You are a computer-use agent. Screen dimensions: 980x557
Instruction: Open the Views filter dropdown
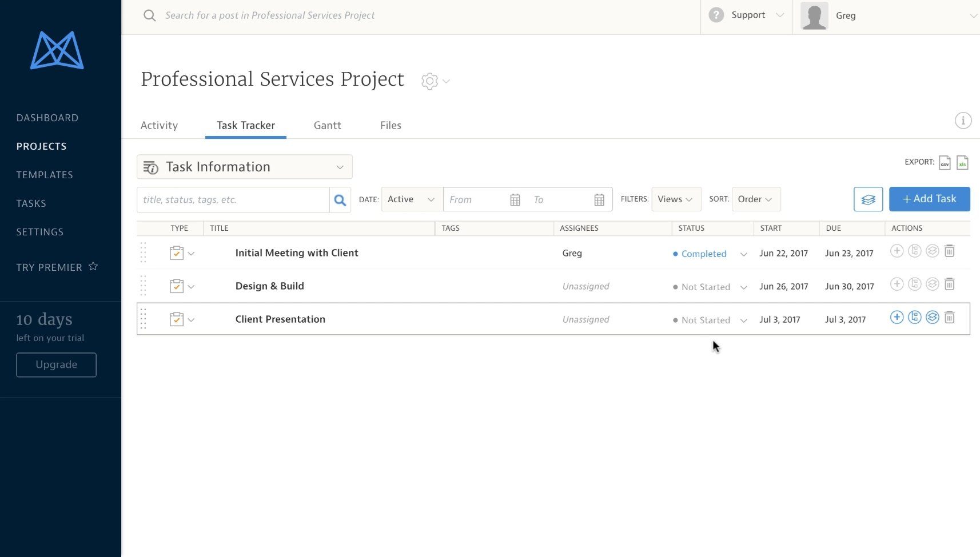point(675,199)
